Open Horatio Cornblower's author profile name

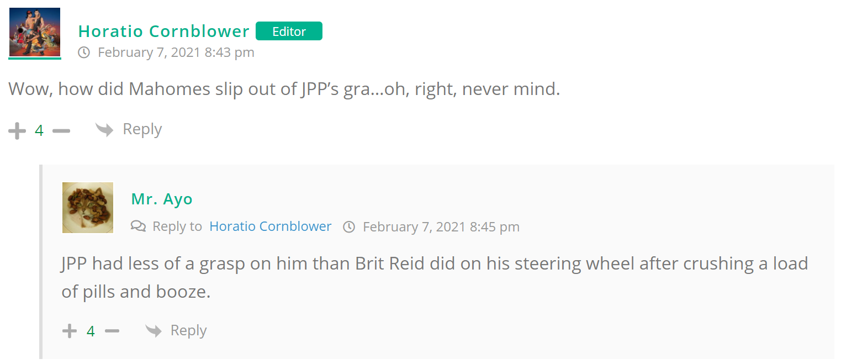tap(164, 31)
